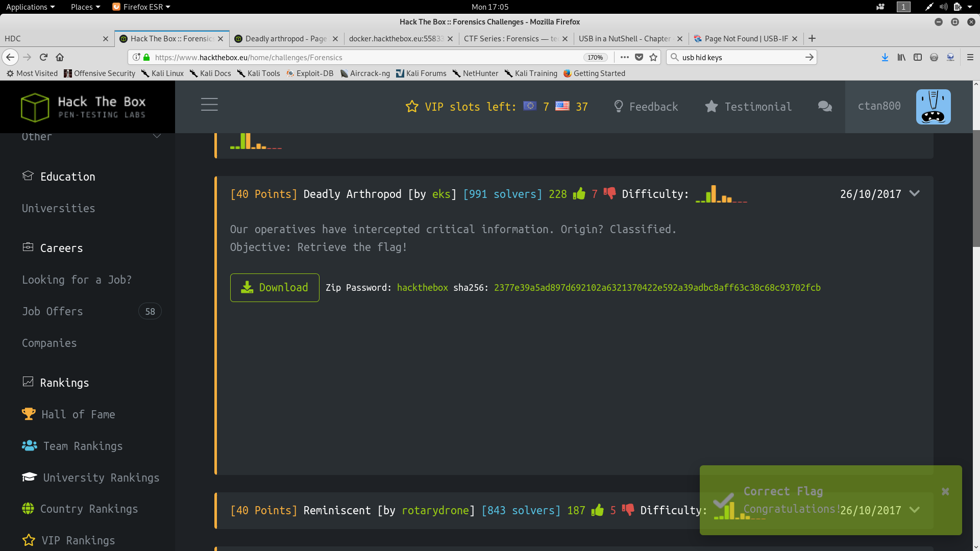Click the Firefox forward arrow button
Image resolution: width=980 pixels, height=551 pixels.
point(28,57)
